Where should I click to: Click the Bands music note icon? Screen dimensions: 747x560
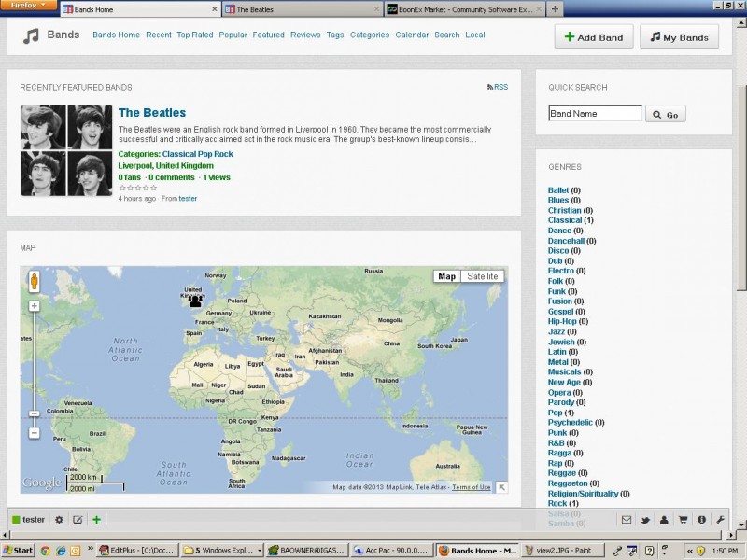tap(31, 35)
